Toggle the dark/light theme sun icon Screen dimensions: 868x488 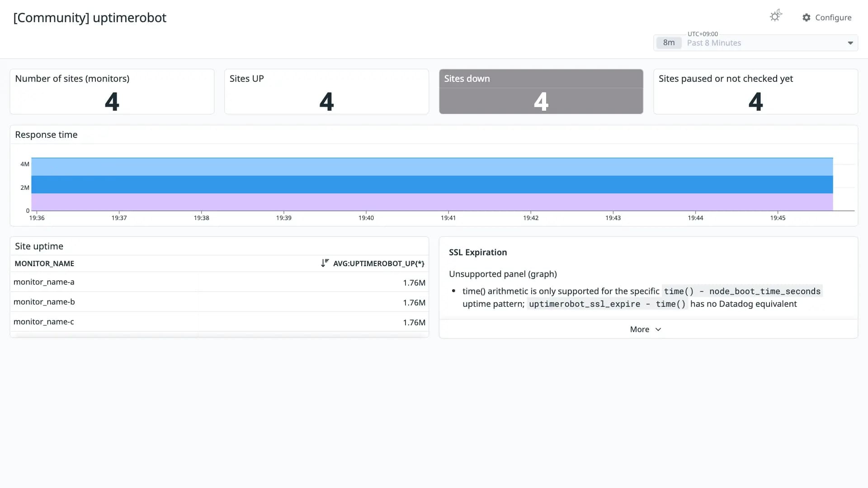click(x=776, y=16)
